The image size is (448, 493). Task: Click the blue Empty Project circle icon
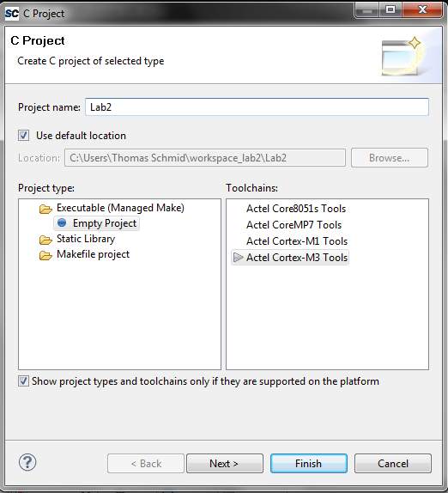(62, 223)
